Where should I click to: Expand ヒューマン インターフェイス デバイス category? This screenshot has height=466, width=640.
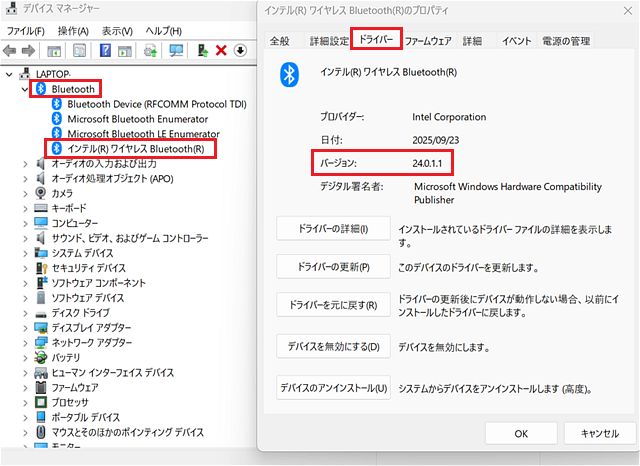25,373
